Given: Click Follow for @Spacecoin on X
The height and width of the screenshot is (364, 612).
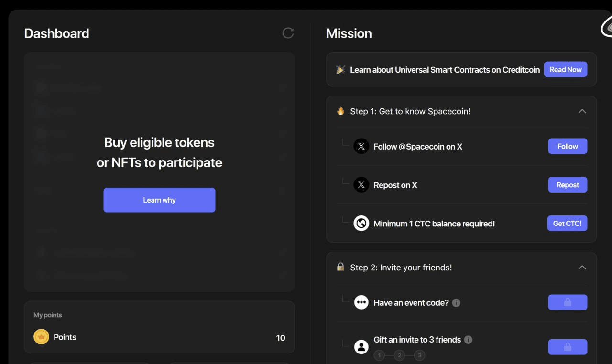Looking at the screenshot, I should click(568, 146).
